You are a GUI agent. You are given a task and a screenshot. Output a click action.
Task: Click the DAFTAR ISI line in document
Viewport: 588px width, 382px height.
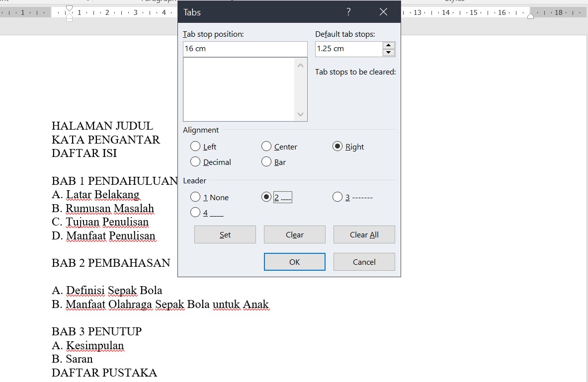click(x=84, y=153)
